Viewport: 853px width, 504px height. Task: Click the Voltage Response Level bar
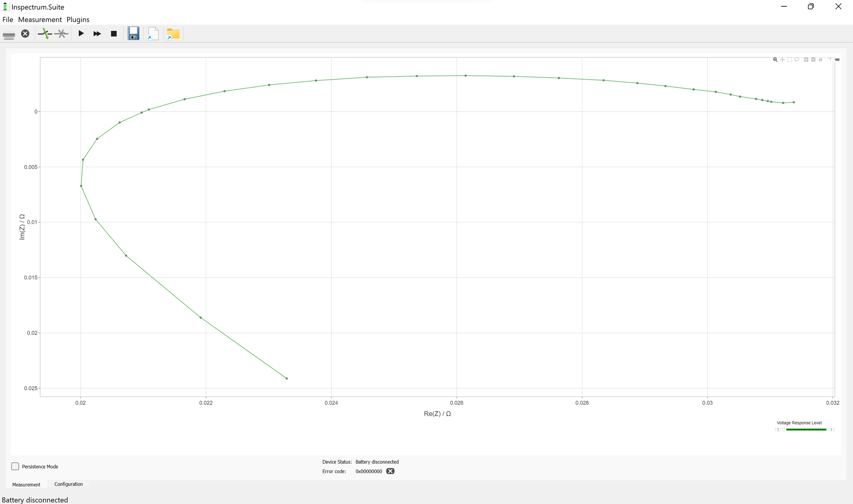coord(805,429)
